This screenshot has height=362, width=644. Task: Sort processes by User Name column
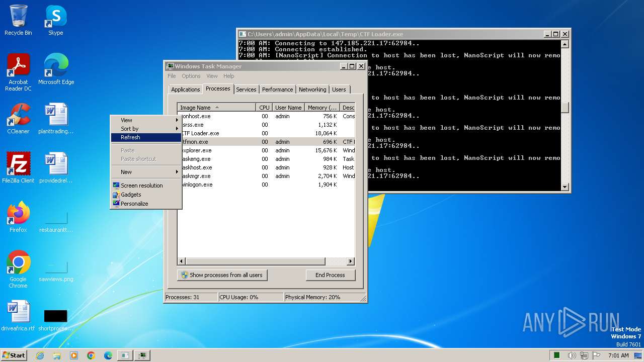pyautogui.click(x=288, y=108)
